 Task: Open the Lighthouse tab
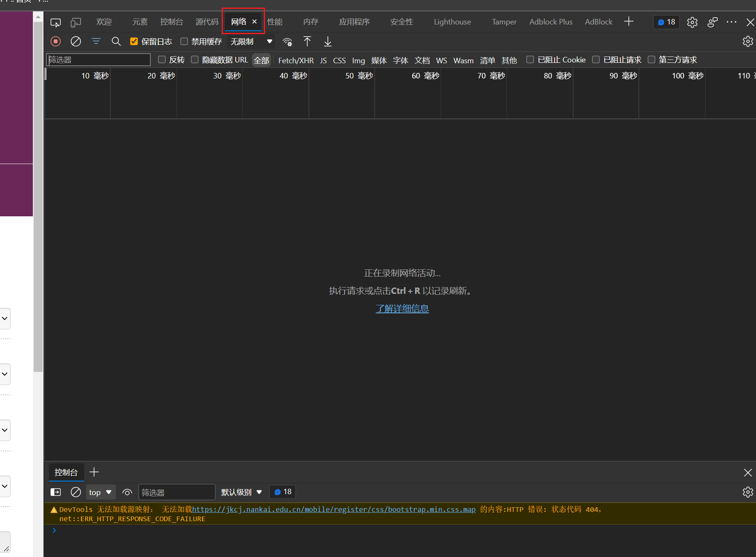[x=453, y=22]
